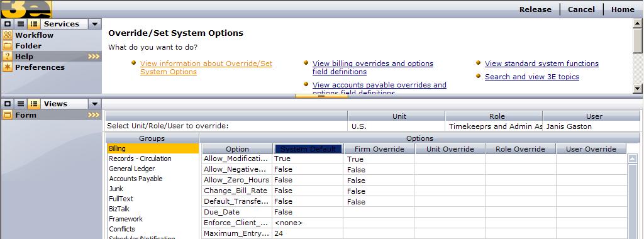The height and width of the screenshot is (239, 644).
Task: Open the Services dropdown arrow
Action: pyautogui.click(x=95, y=24)
